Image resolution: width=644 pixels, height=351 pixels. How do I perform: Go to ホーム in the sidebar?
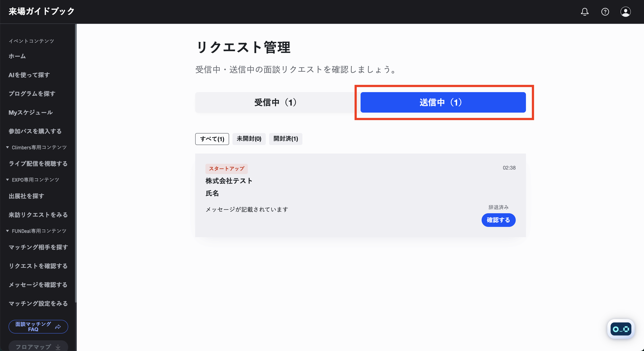tap(17, 56)
